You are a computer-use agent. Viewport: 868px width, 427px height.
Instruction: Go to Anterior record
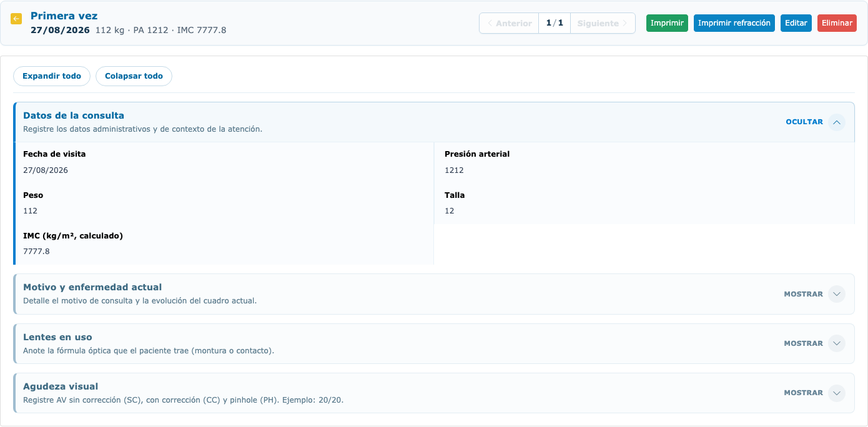(x=509, y=23)
